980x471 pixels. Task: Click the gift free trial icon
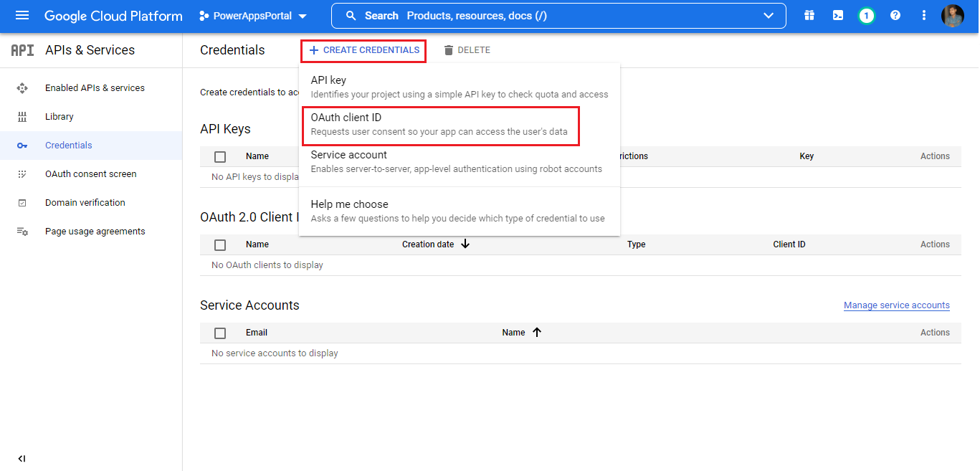pyautogui.click(x=809, y=16)
